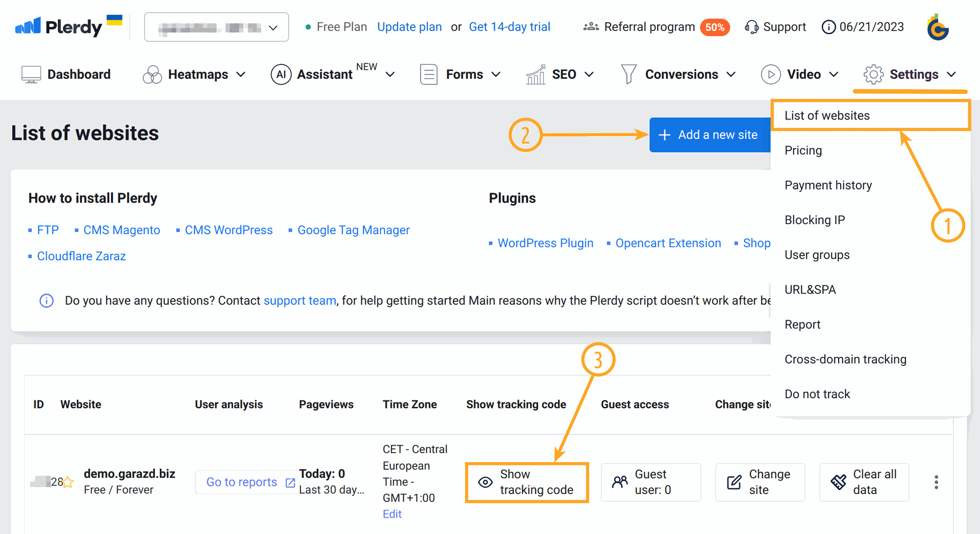
Task: Click the Clear all data eraser icon
Action: [838, 482]
